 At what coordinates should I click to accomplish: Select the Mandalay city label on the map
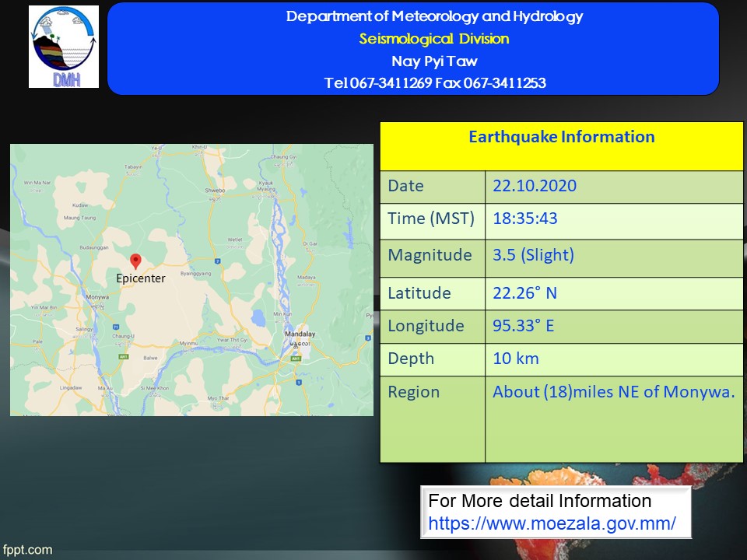pos(300,334)
